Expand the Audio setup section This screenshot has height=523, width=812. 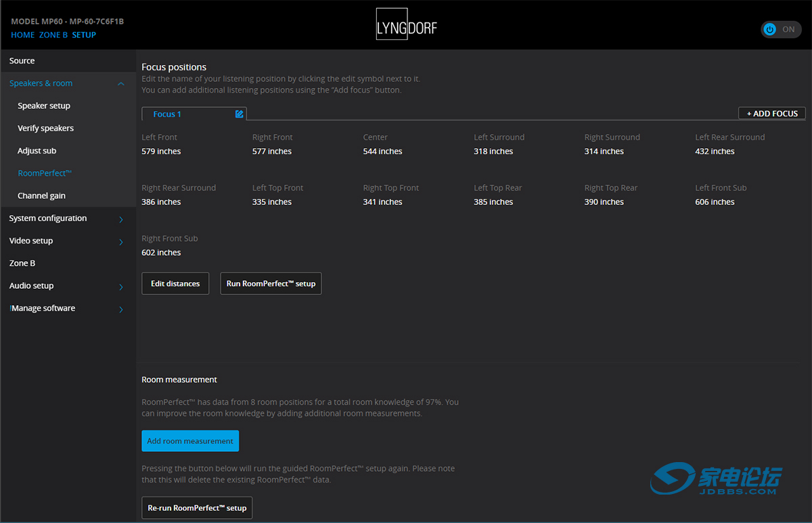121,287
